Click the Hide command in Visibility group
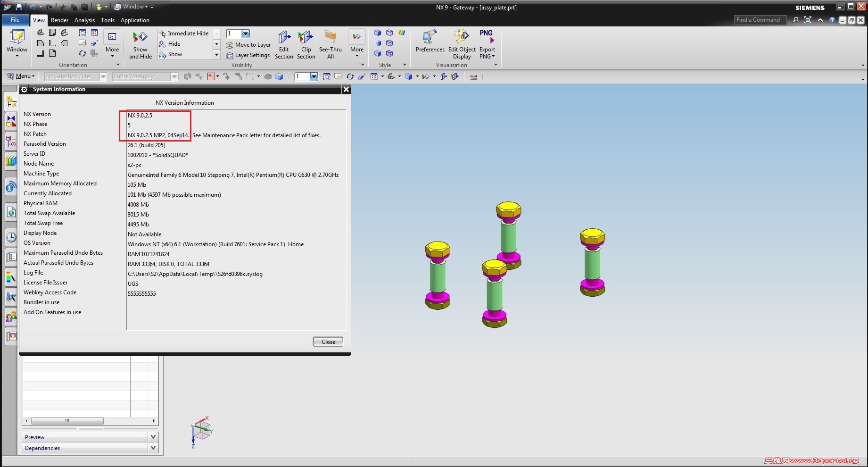 click(170, 44)
